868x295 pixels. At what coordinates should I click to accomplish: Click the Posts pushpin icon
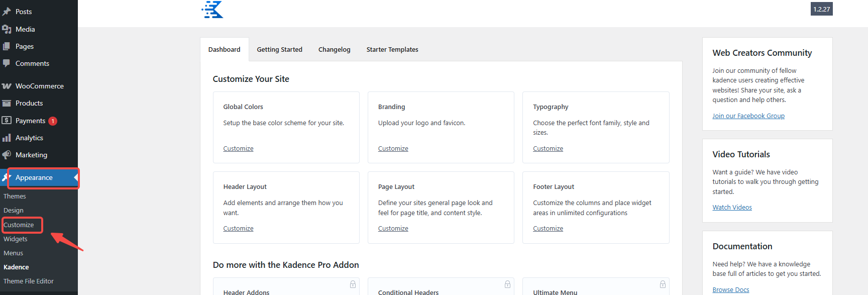pos(7,12)
